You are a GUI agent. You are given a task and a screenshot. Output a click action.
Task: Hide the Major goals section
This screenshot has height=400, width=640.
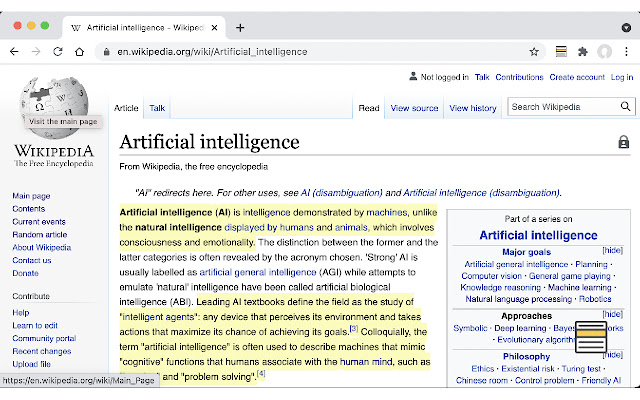tap(612, 250)
